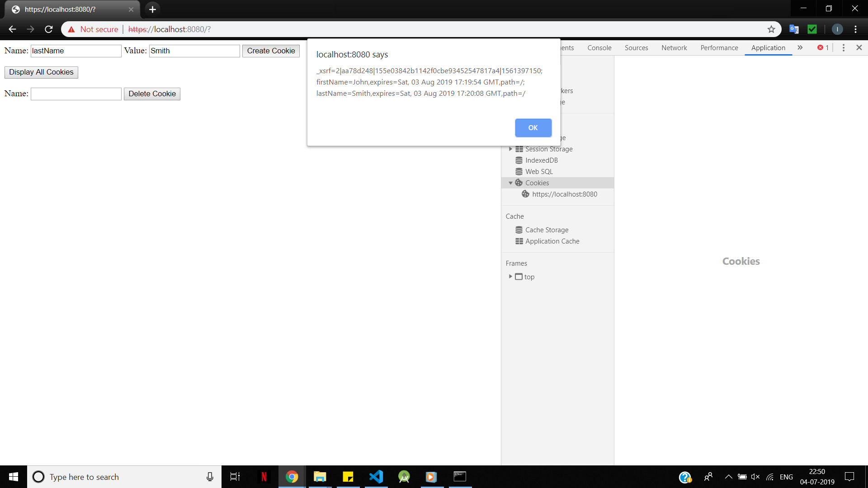The image size is (868, 488).
Task: Click OK to dismiss the dialog
Action: 533,127
